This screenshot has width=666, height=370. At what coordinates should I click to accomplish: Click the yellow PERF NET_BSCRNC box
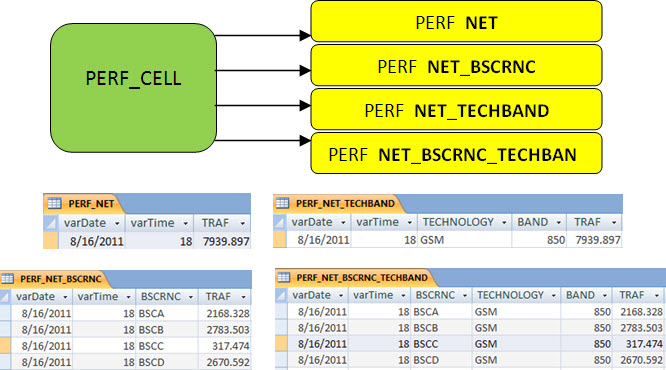coord(457,66)
